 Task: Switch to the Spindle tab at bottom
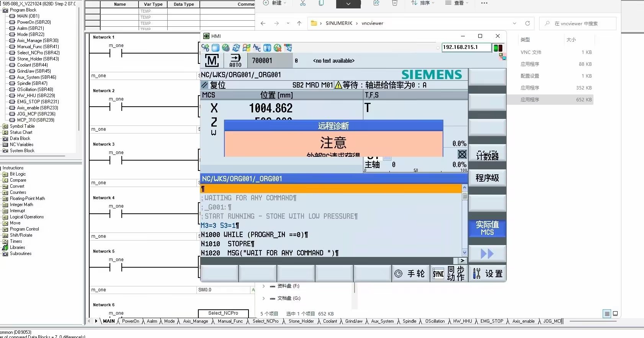coord(409,321)
